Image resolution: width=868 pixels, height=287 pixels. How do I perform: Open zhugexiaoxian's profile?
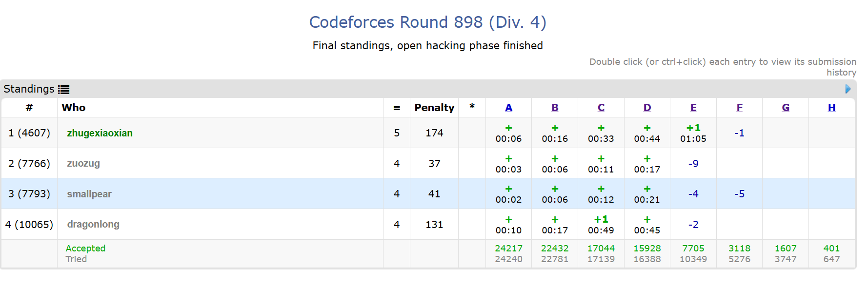point(100,133)
